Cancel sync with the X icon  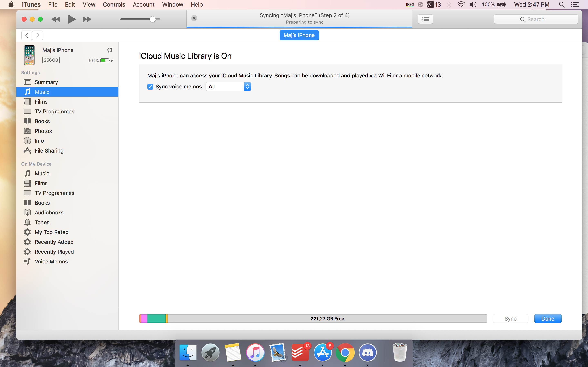tap(194, 18)
